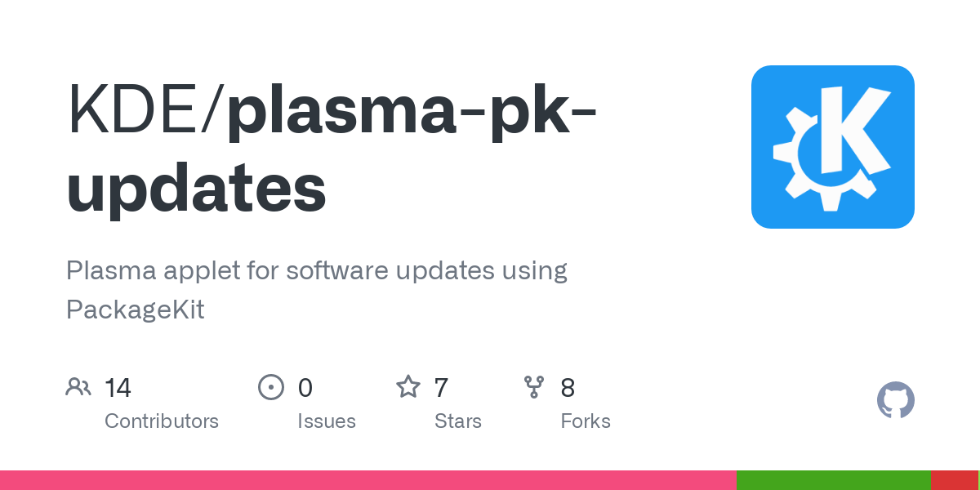
Task: Click the pink segment of language bar
Action: (x=367, y=480)
